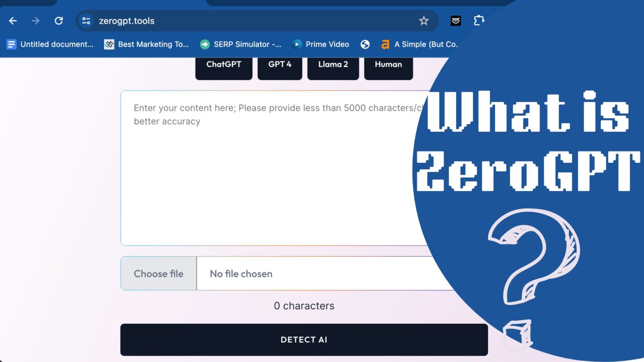Open the Best Marketing To... bookmark
The width and height of the screenshot is (644, 362).
point(147,44)
